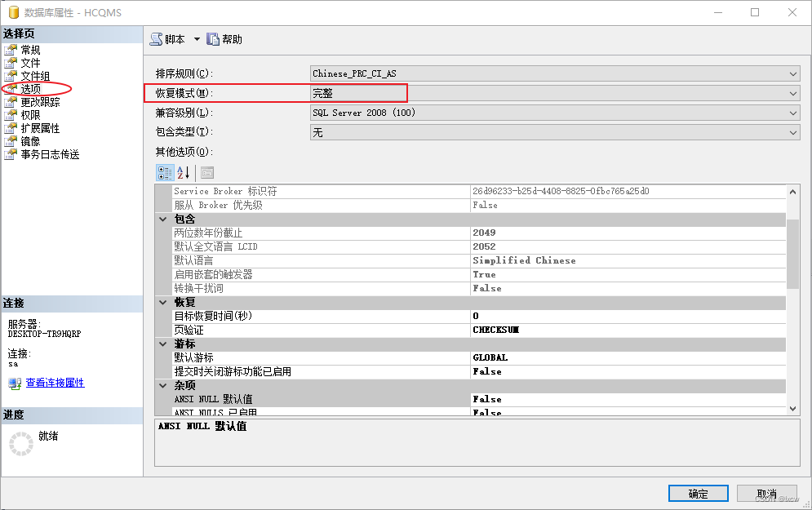Click the Simplified Chinese value
Viewport: 812px width, 510px height.
click(524, 260)
